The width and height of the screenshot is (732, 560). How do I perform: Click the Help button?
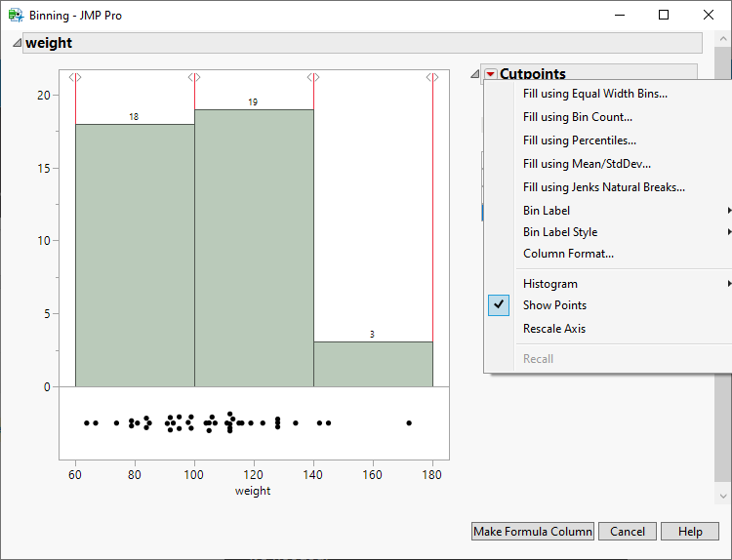coord(690,531)
